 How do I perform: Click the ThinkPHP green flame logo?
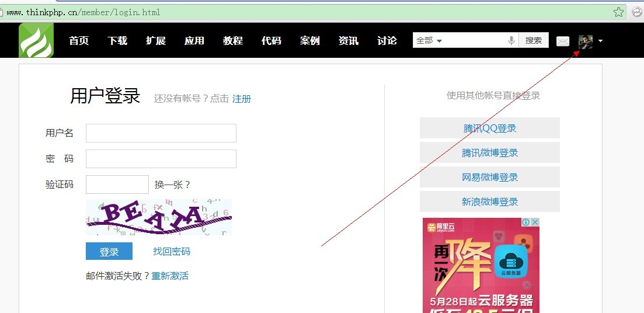36,40
